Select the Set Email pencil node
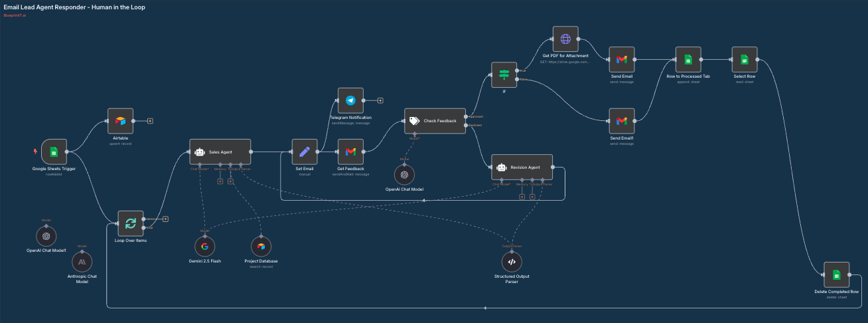This screenshot has width=868, height=323. pos(305,152)
